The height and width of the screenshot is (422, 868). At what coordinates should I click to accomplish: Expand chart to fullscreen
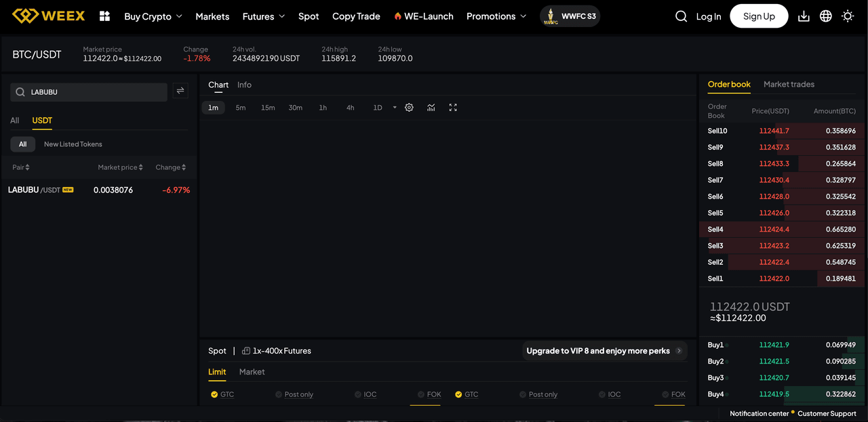point(453,108)
